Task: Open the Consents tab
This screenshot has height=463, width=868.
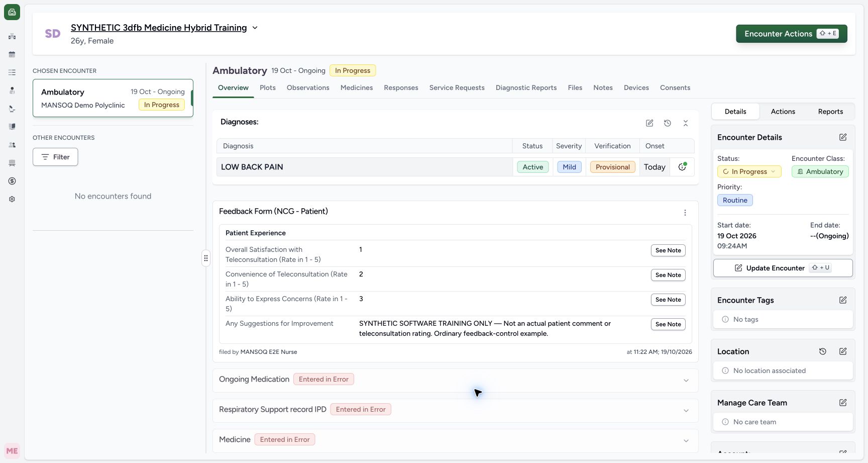Action: (x=675, y=87)
